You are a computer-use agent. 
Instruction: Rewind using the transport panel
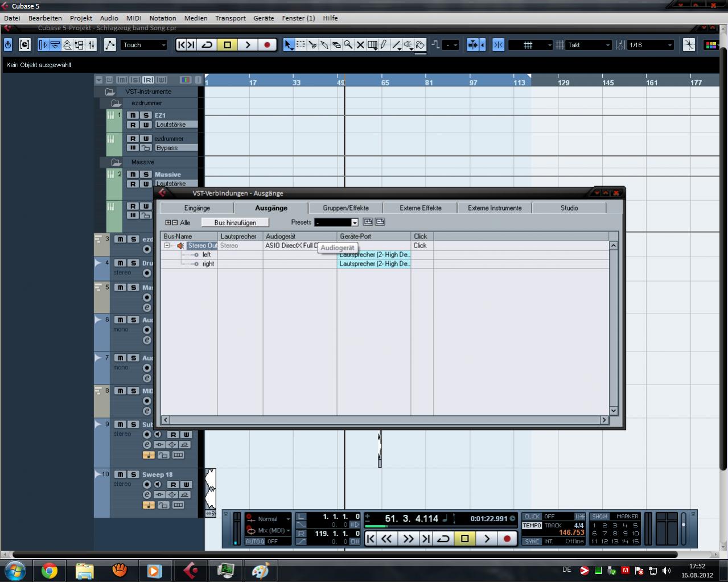(386, 538)
